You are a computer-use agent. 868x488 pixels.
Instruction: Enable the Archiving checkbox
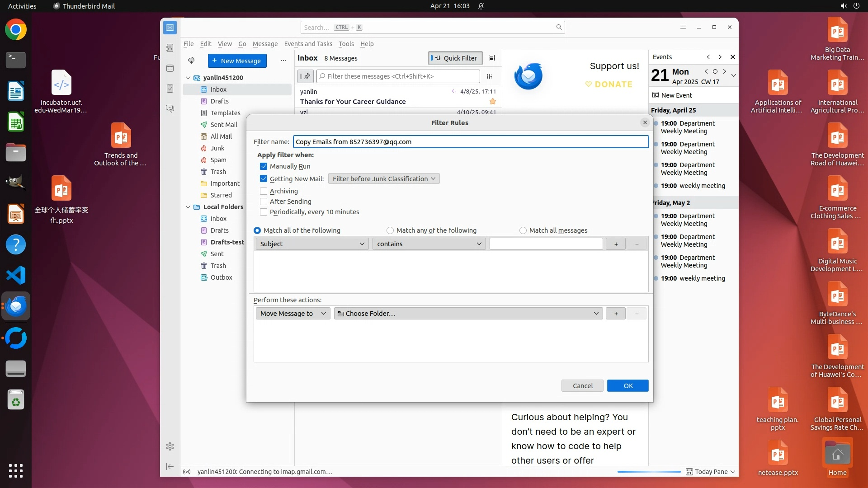[264, 191]
